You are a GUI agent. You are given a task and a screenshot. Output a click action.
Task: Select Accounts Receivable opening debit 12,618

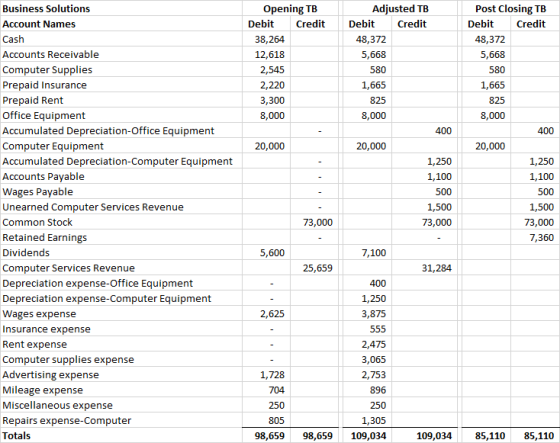[270, 55]
